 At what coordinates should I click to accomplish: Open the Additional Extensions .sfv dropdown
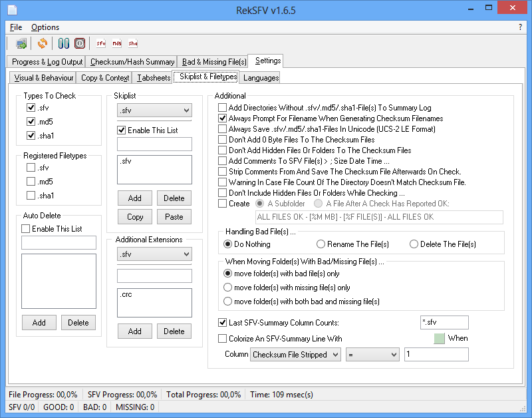(154, 254)
